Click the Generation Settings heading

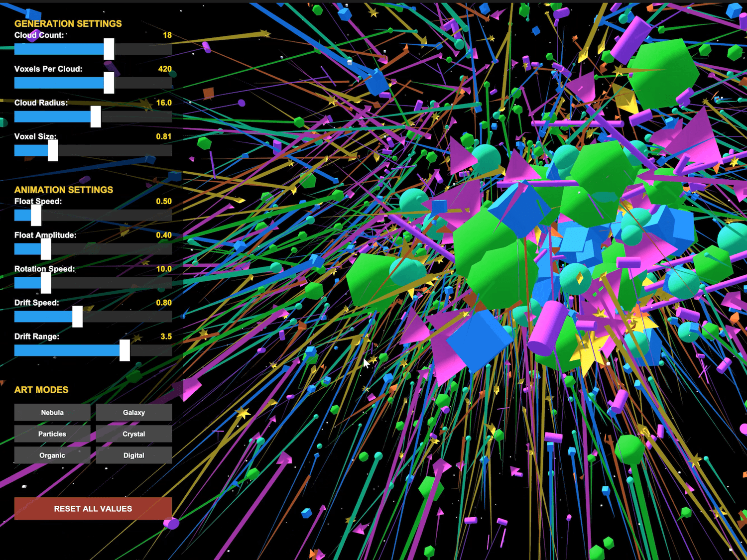point(68,23)
